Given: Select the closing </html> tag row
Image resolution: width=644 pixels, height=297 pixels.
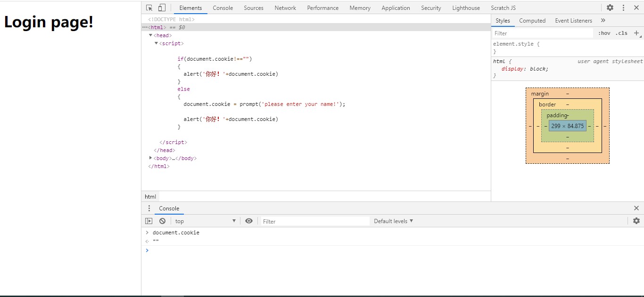Looking at the screenshot, I should [x=159, y=166].
